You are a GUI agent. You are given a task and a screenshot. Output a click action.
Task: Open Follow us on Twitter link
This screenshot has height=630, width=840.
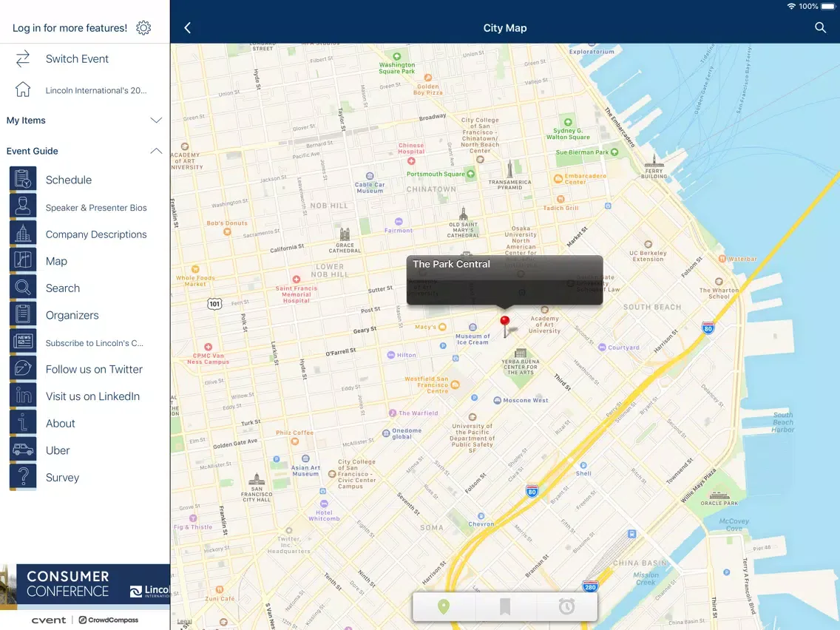click(94, 369)
